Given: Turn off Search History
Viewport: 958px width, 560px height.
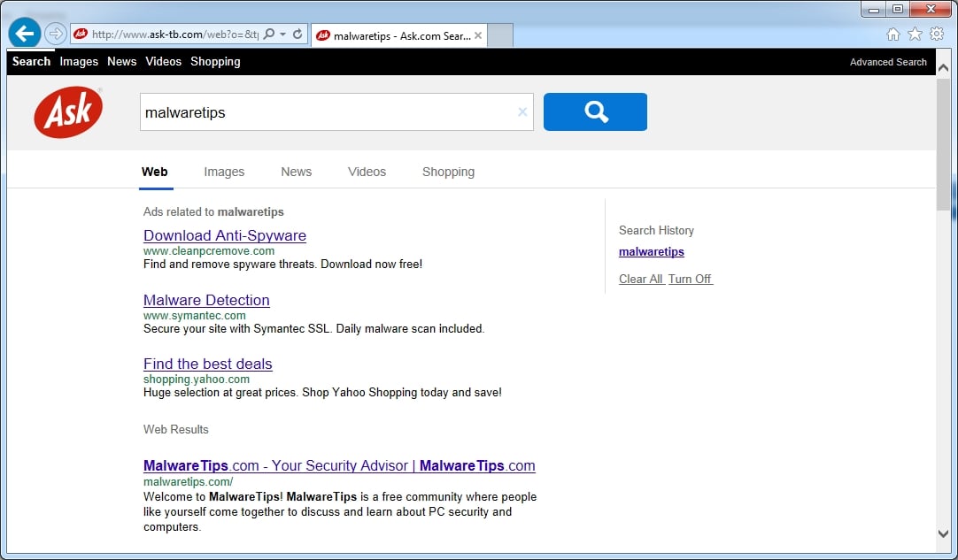Looking at the screenshot, I should (x=690, y=279).
